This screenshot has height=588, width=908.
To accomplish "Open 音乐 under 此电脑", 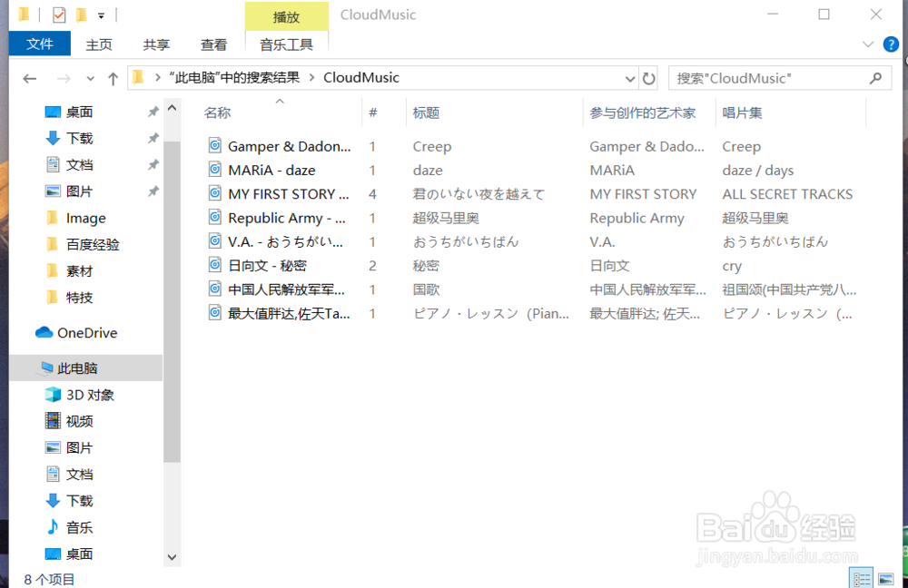I will click(79, 527).
